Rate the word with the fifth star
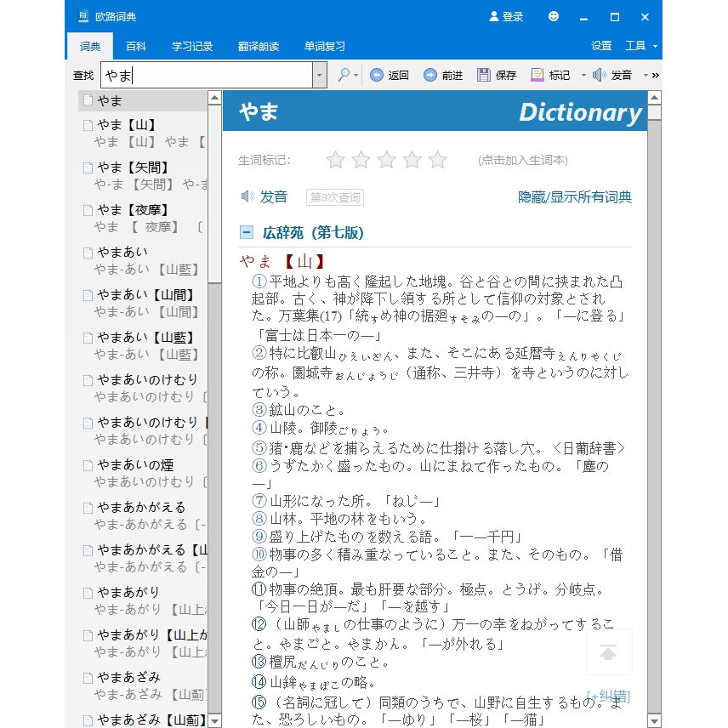The image size is (728, 728). point(438,160)
